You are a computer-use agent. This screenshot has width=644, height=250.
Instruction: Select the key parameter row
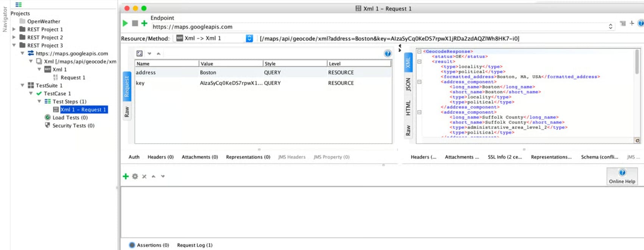[x=263, y=83]
